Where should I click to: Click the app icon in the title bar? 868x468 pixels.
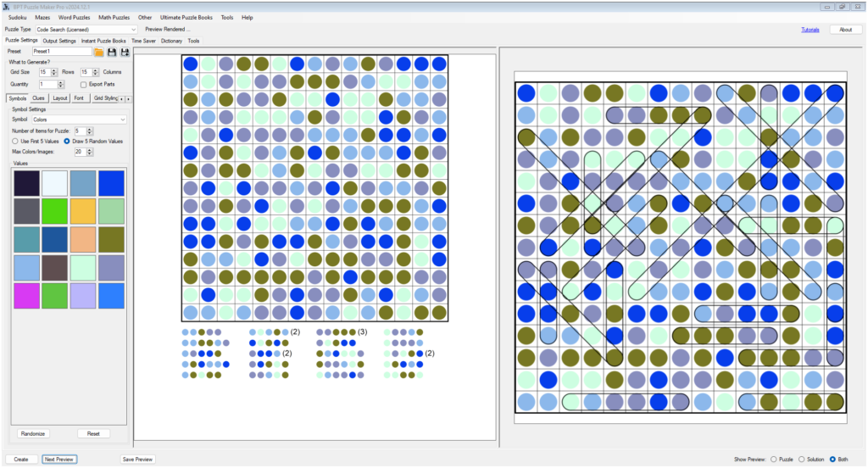coord(7,5)
